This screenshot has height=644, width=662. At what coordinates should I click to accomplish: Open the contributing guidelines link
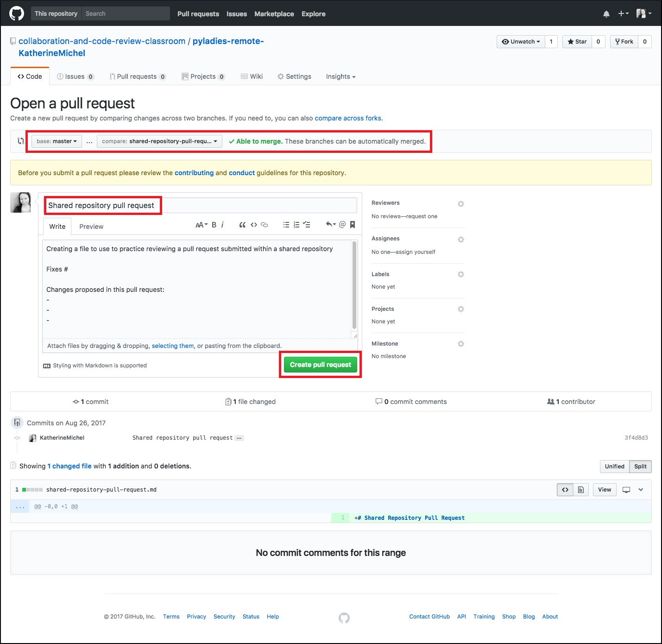point(194,173)
